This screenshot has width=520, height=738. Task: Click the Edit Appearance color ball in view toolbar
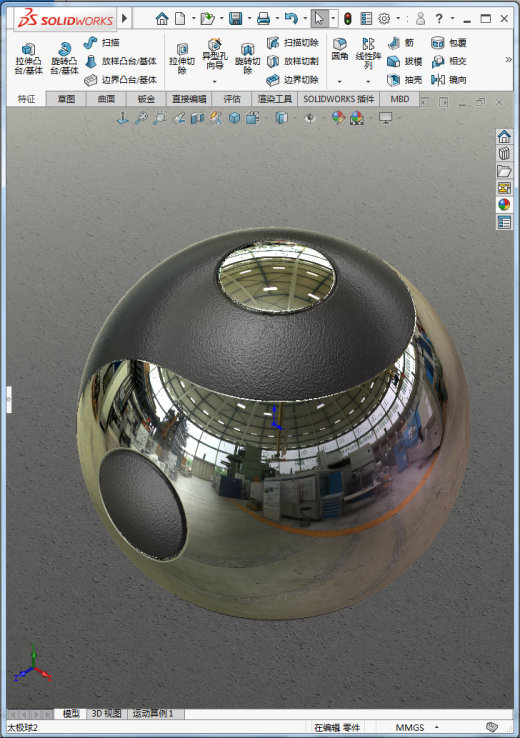point(338,118)
